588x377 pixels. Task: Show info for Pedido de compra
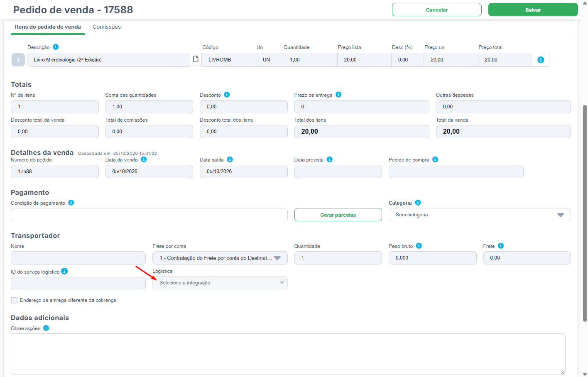click(x=435, y=159)
